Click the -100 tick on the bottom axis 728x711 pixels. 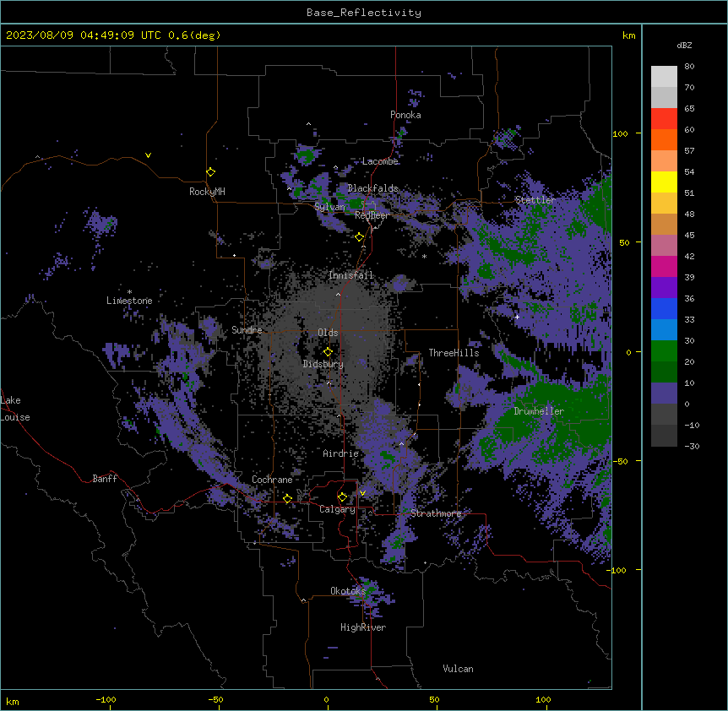coord(106,699)
